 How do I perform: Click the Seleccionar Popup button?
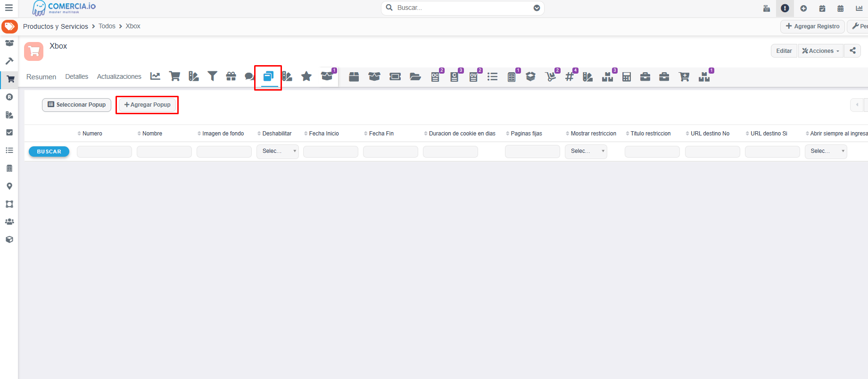pyautogui.click(x=76, y=105)
